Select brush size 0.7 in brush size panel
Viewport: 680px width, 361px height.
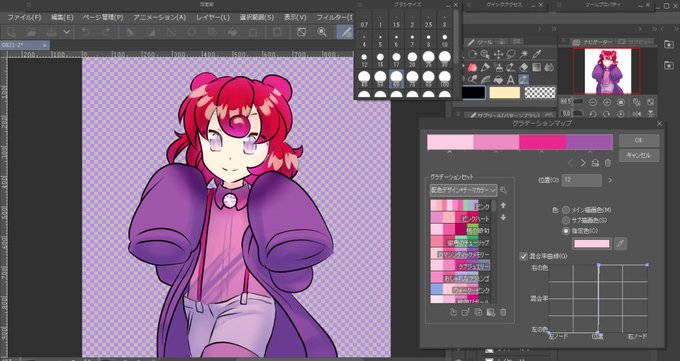(x=364, y=22)
